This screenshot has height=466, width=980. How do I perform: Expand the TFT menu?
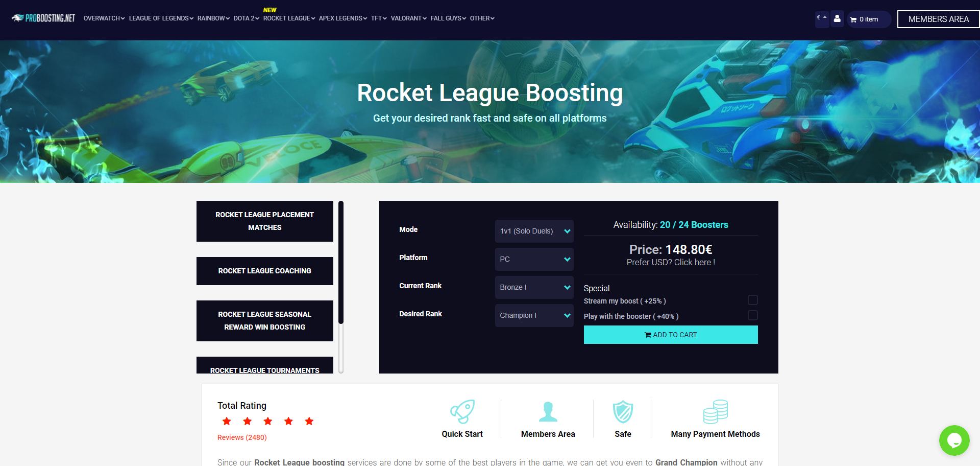[x=379, y=18]
